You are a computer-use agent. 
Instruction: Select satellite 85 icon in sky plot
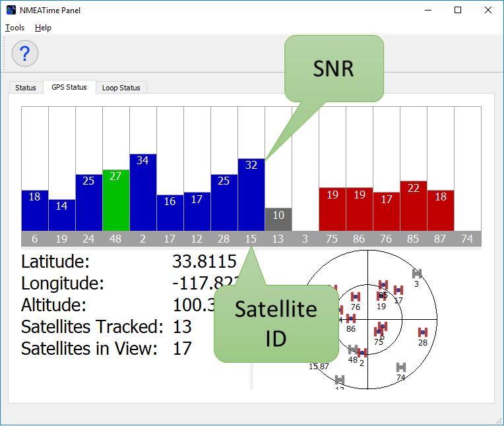tap(383, 285)
